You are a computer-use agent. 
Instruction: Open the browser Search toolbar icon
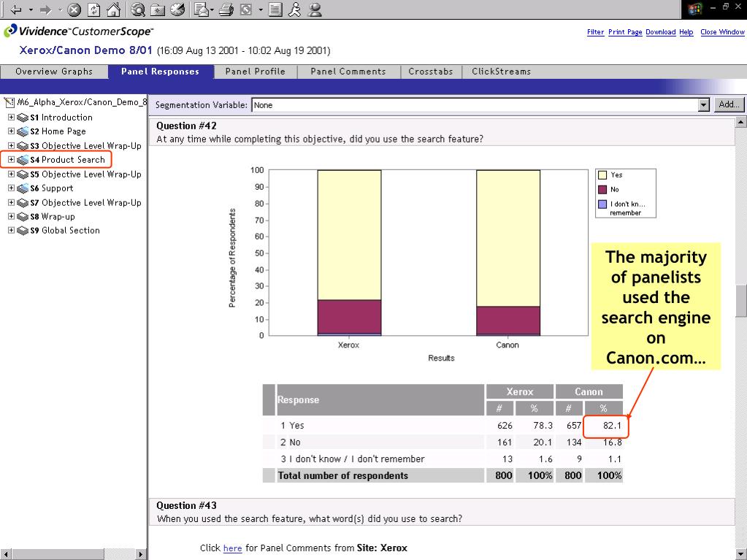coord(138,9)
